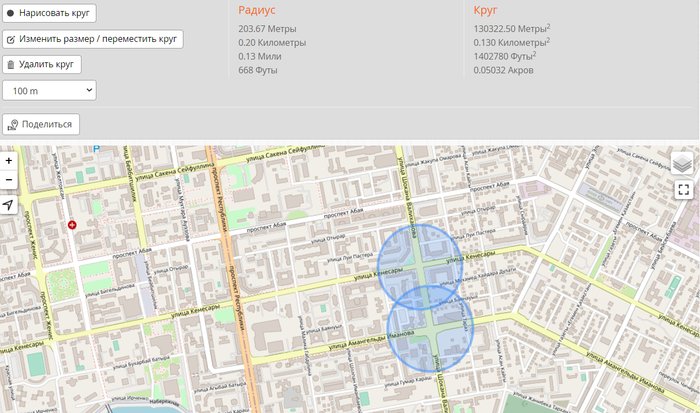Click the 0.05032 Акров area value
Viewport: 700px width, 413px height.
[x=503, y=71]
